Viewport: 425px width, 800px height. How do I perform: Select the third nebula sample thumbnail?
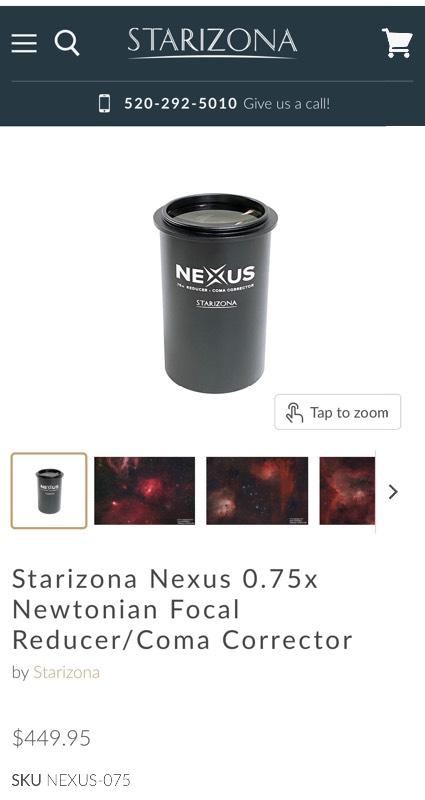coord(257,491)
